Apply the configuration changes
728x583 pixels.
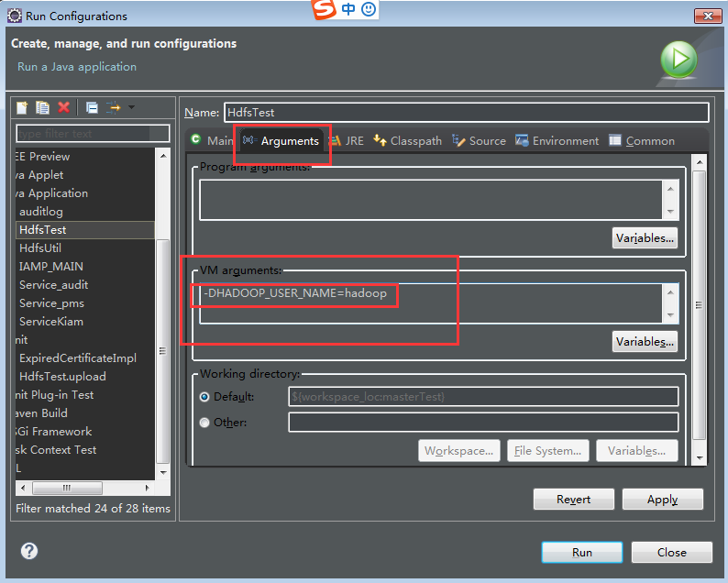[663, 499]
